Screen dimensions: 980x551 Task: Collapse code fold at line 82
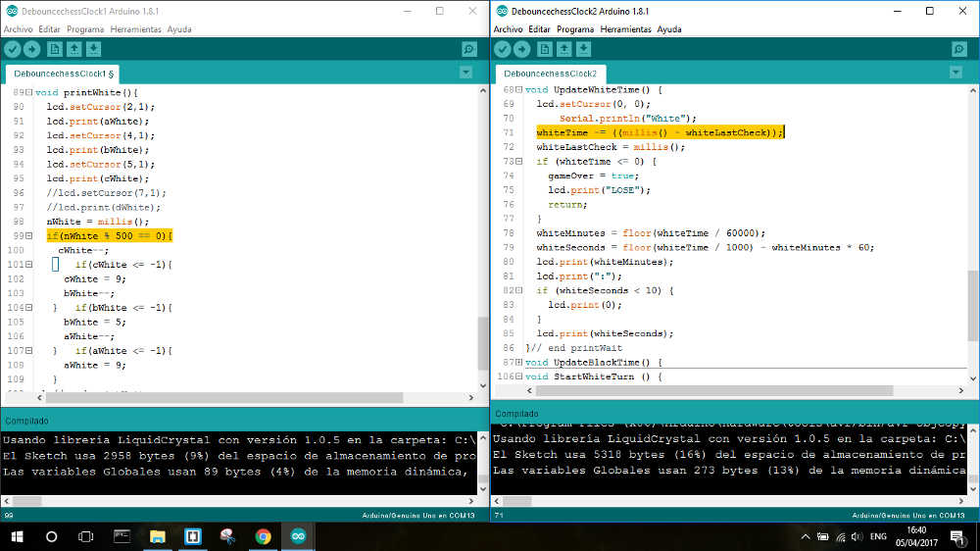pos(518,290)
